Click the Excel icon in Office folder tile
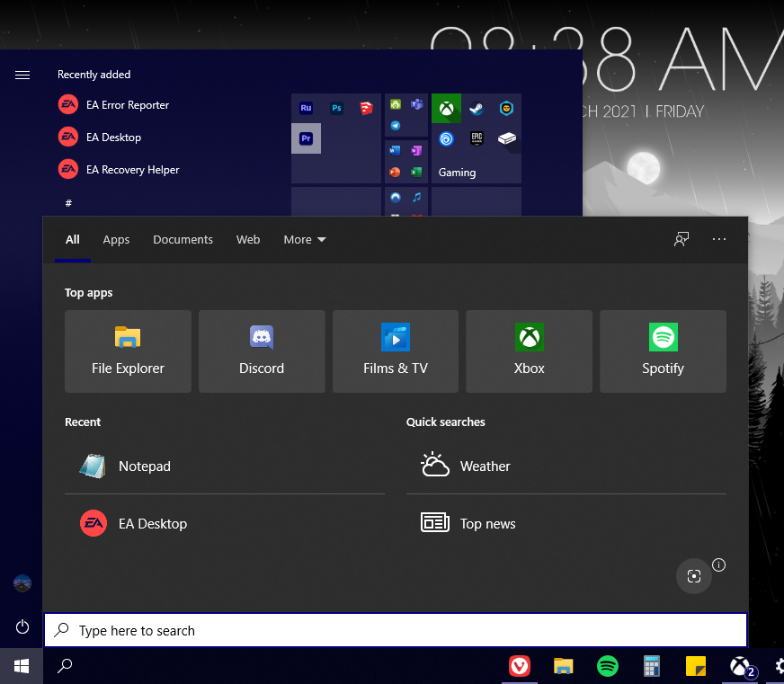 click(x=416, y=172)
